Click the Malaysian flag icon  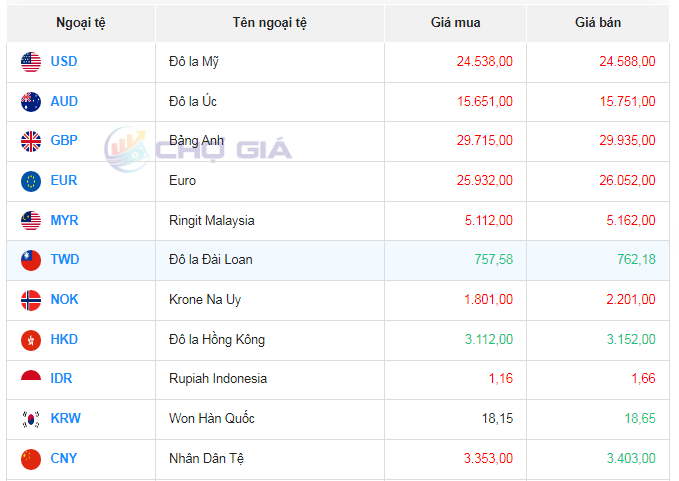(31, 221)
